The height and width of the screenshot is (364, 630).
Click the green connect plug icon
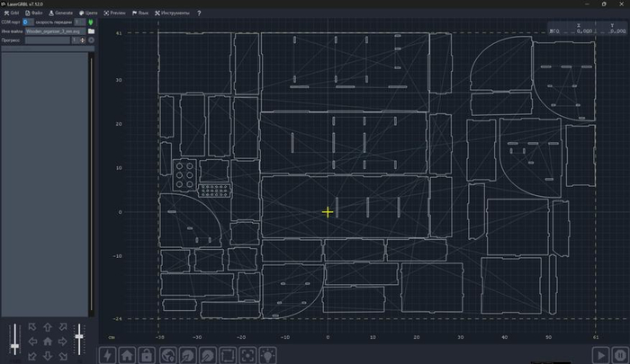[x=91, y=22]
